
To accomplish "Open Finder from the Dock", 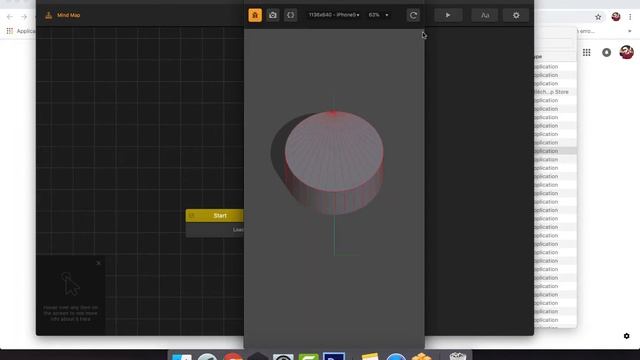I will coord(182,356).
